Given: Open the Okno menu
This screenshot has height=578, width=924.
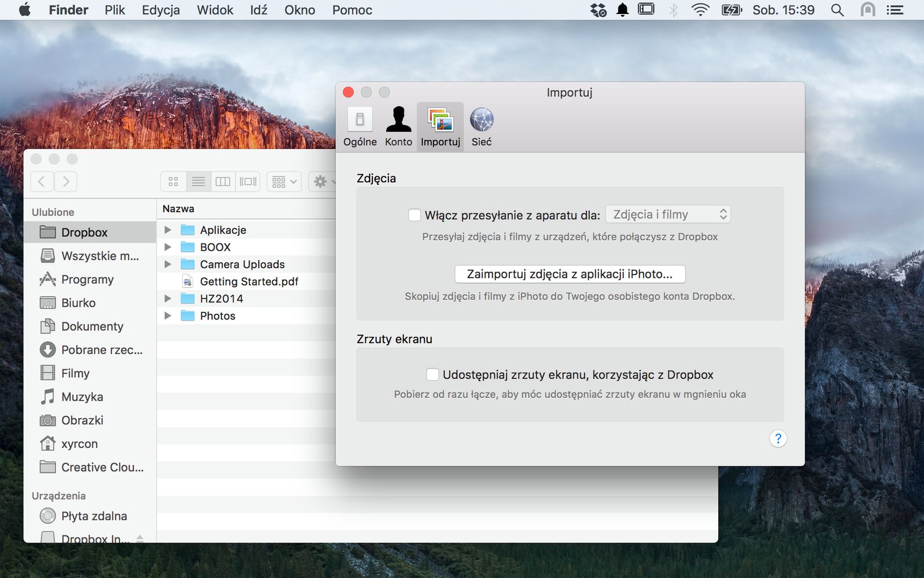Looking at the screenshot, I should (300, 10).
